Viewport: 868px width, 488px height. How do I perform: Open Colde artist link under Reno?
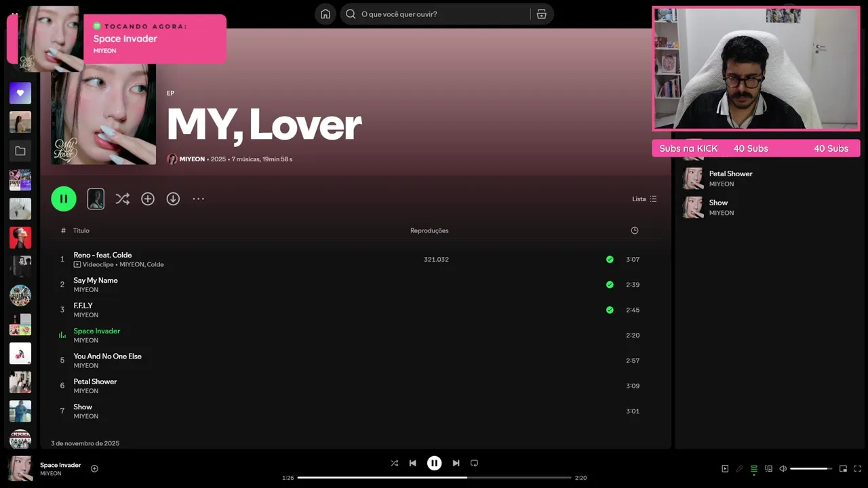pyautogui.click(x=155, y=264)
